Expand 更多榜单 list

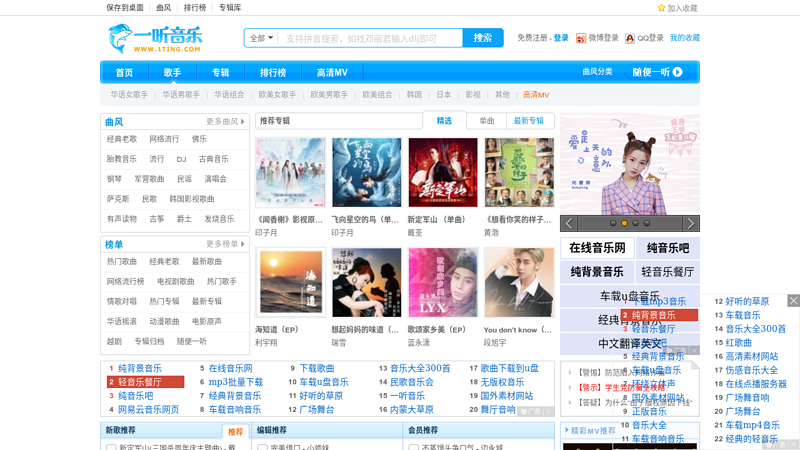click(225, 244)
